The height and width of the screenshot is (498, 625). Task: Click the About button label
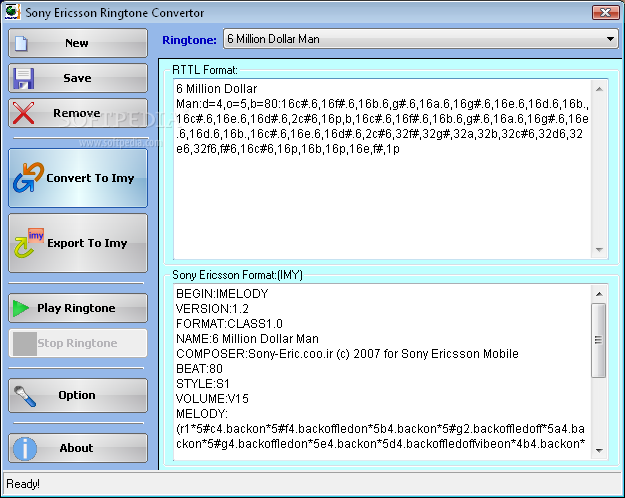pos(77,448)
